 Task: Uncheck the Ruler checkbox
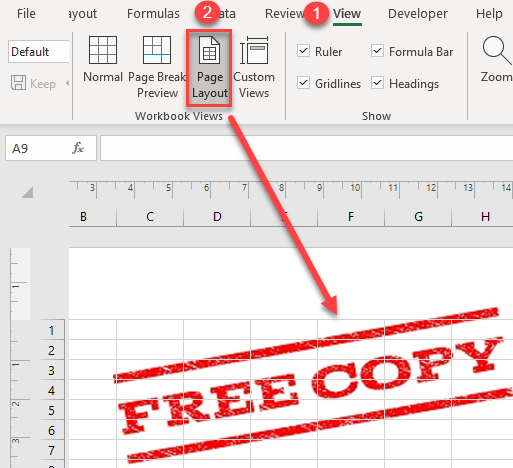(x=303, y=51)
